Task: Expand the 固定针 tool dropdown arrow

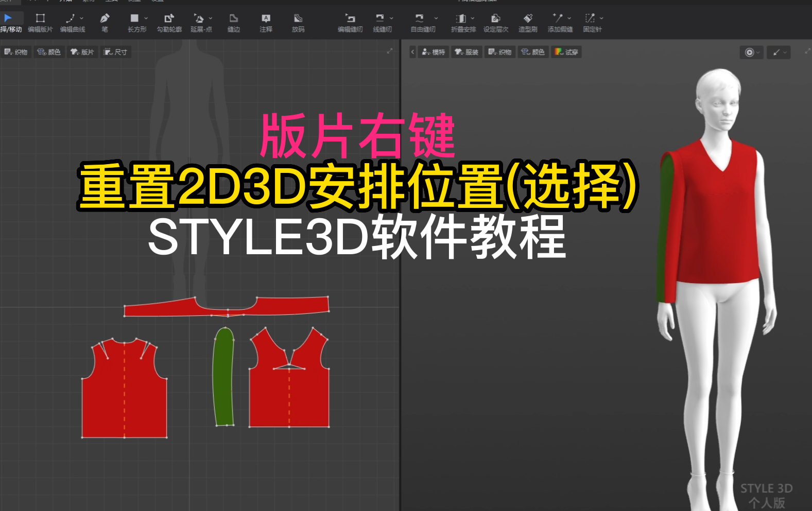Action: pyautogui.click(x=601, y=18)
